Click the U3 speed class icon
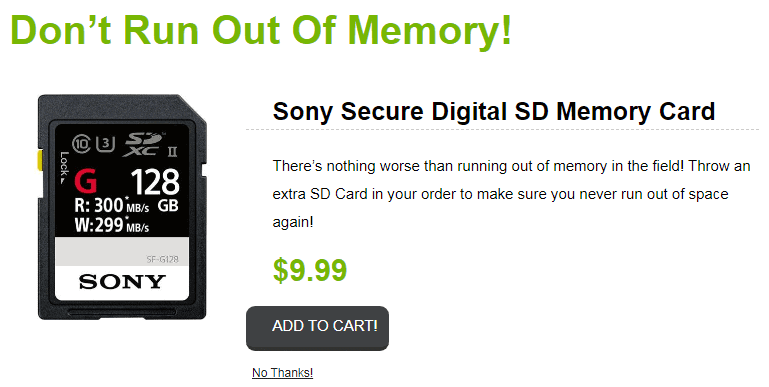769x387 pixels. tap(105, 143)
